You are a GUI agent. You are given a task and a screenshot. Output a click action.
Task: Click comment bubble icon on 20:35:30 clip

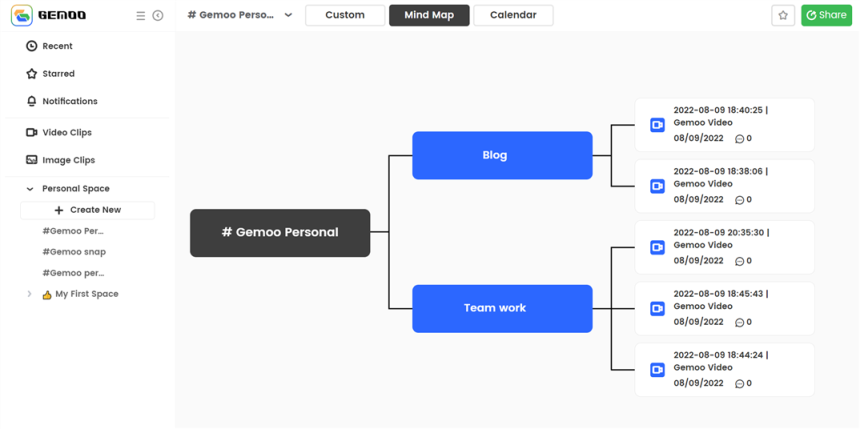click(x=739, y=261)
